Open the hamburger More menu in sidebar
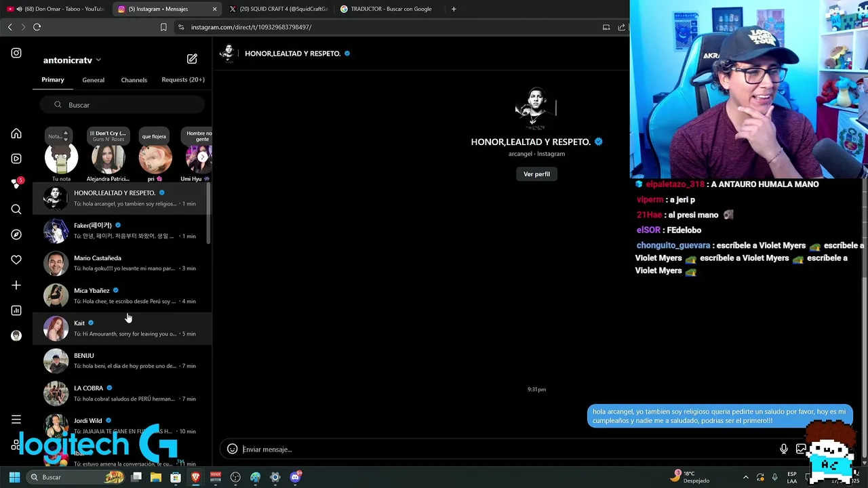The height and width of the screenshot is (488, 868). tap(16, 420)
